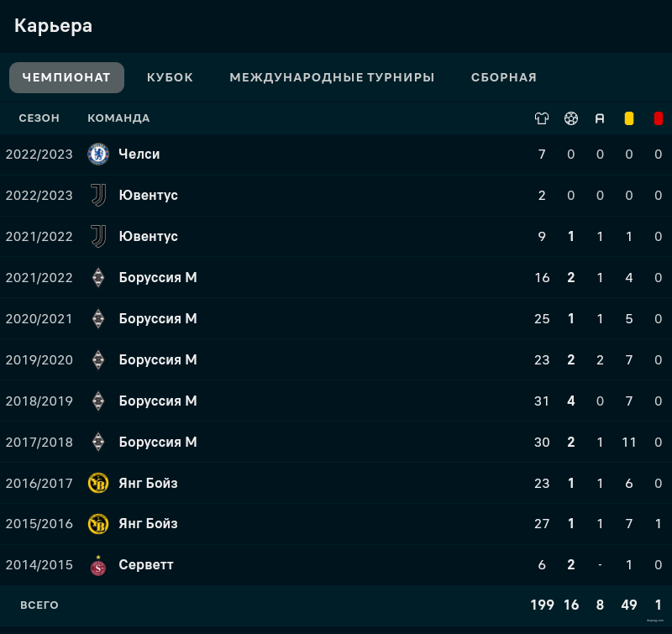Click the Сезон column header

39,118
